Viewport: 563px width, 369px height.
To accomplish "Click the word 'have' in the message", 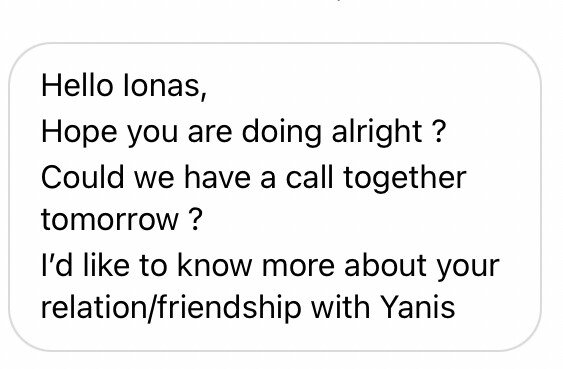I will pos(217,177).
